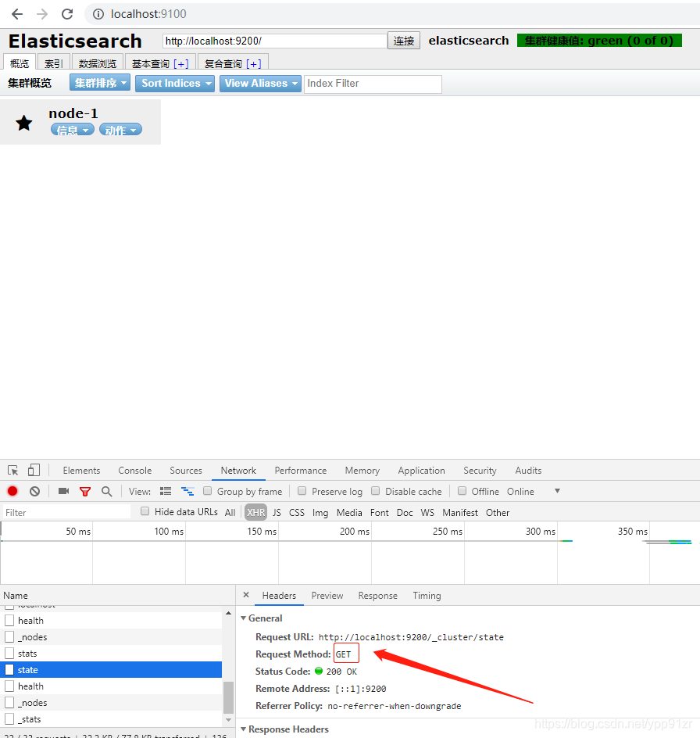
Task: Switch DevTools to Console tab
Action: (x=135, y=470)
